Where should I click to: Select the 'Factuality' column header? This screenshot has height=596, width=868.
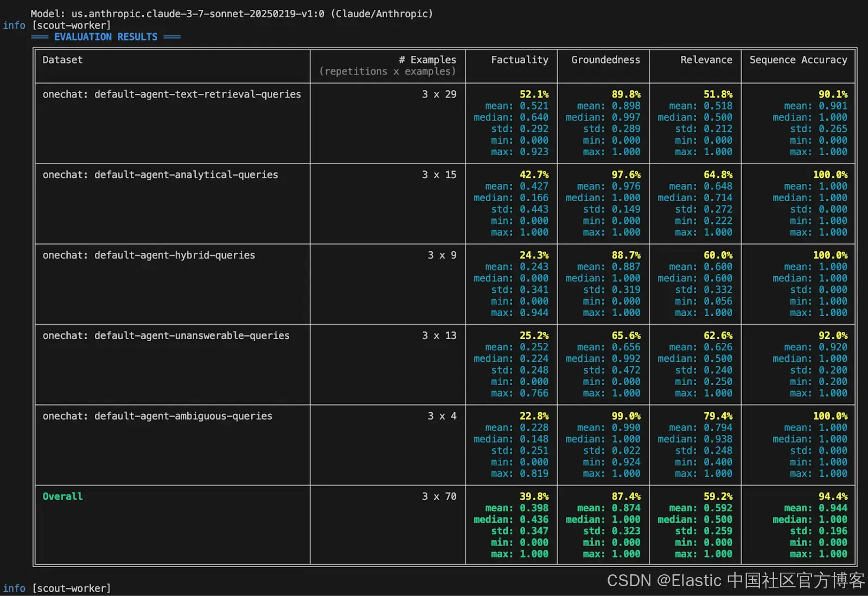pyautogui.click(x=520, y=60)
